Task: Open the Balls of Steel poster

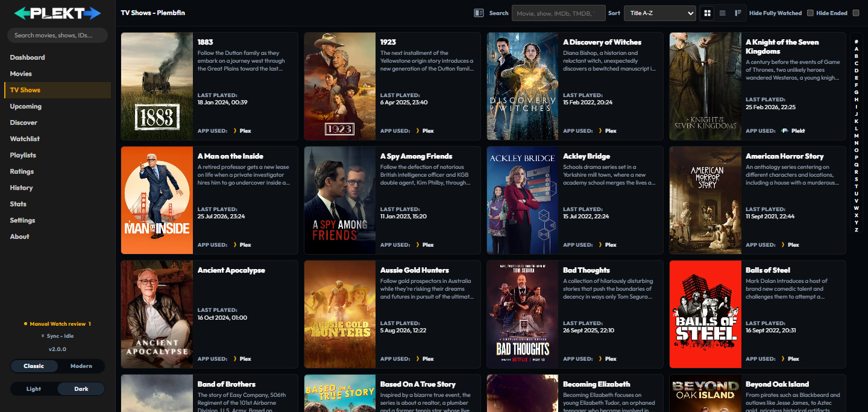Action: tap(705, 314)
